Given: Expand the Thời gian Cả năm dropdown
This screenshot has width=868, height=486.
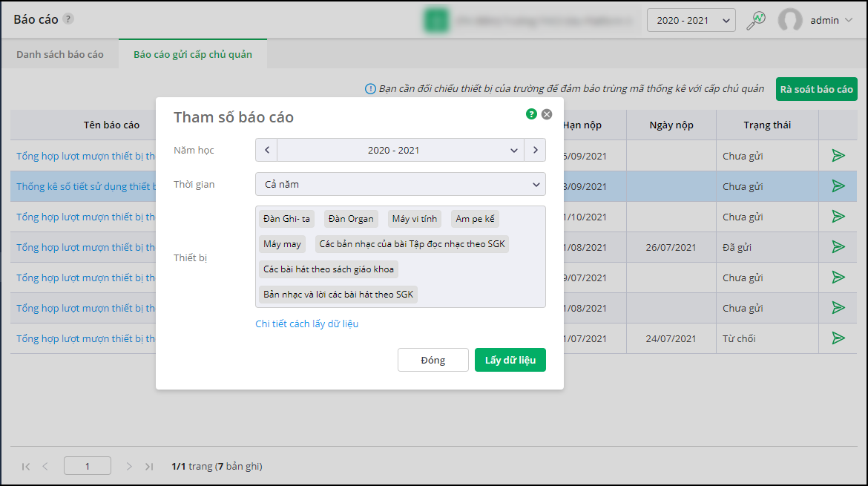Looking at the screenshot, I should click(x=401, y=184).
